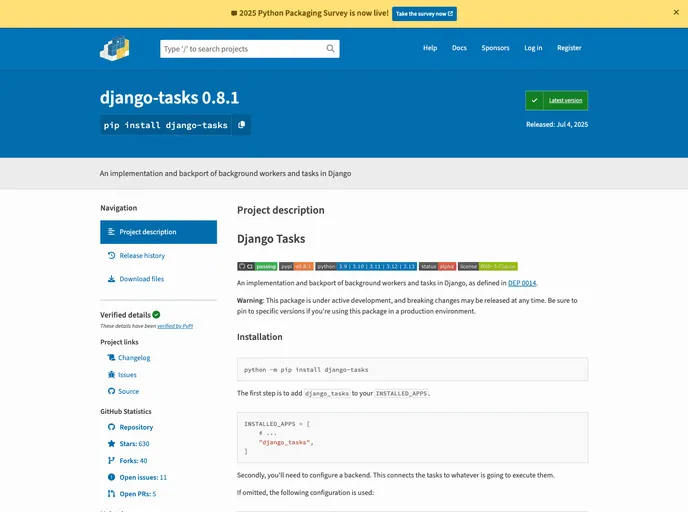Click the Repository GitHub icon

[x=111, y=427]
